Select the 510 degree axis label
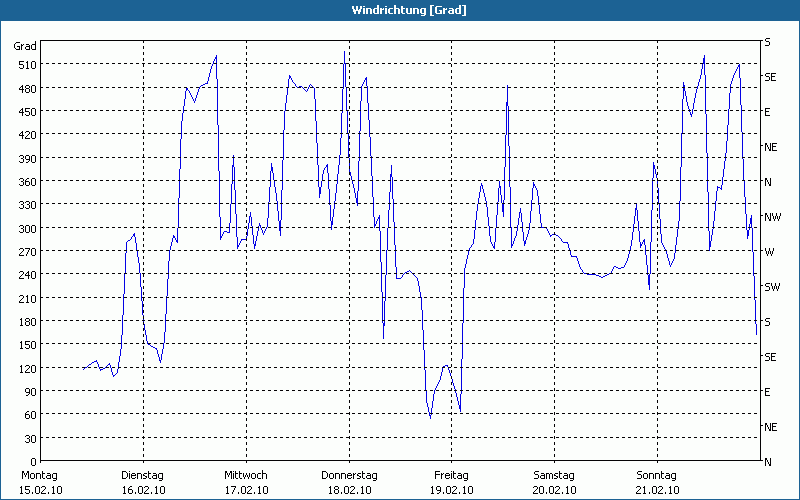The image size is (800, 500). point(29,65)
